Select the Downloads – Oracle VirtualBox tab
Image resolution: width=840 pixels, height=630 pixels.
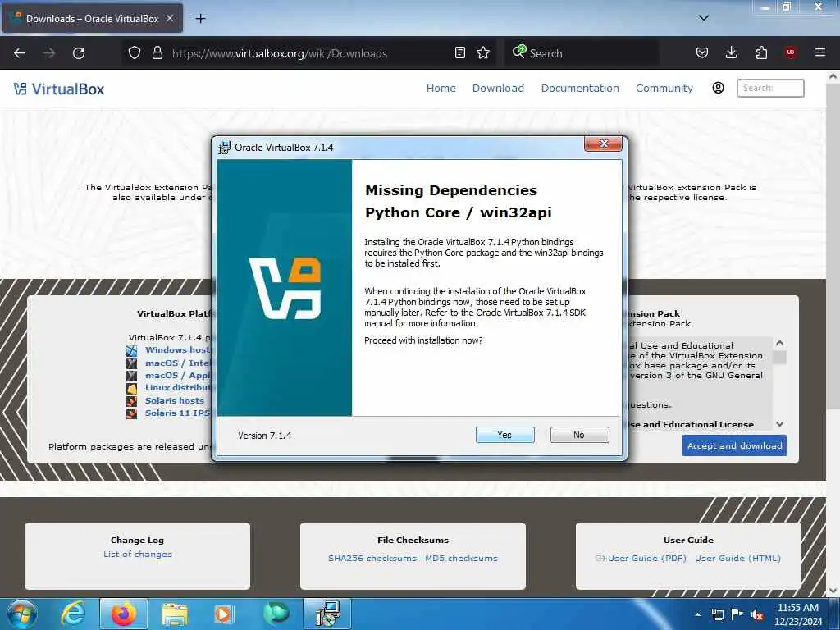click(x=92, y=18)
